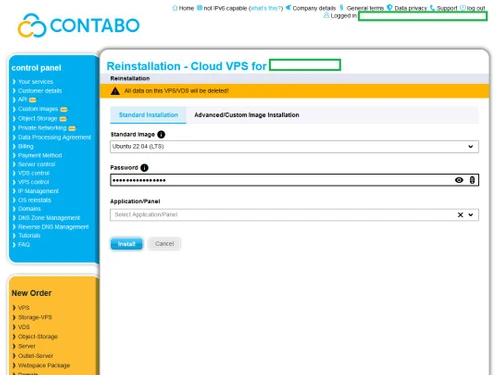Open Tutorials menu item

29,235
